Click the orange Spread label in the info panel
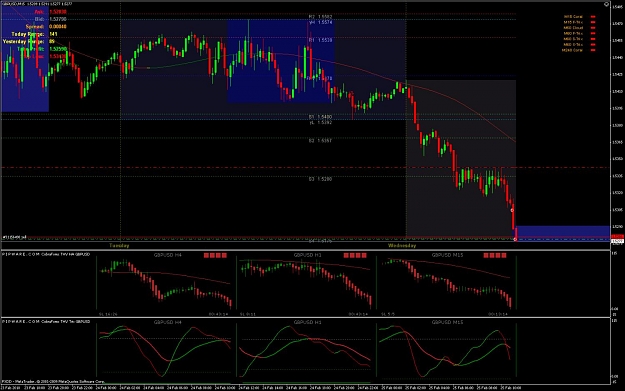625x391 pixels. [x=35, y=27]
